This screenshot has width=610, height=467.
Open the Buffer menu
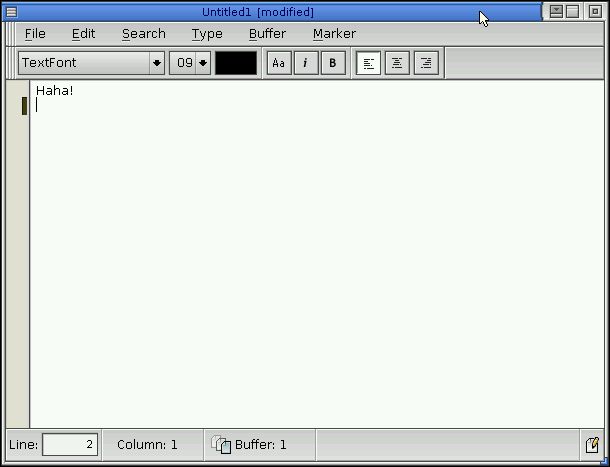tap(267, 34)
